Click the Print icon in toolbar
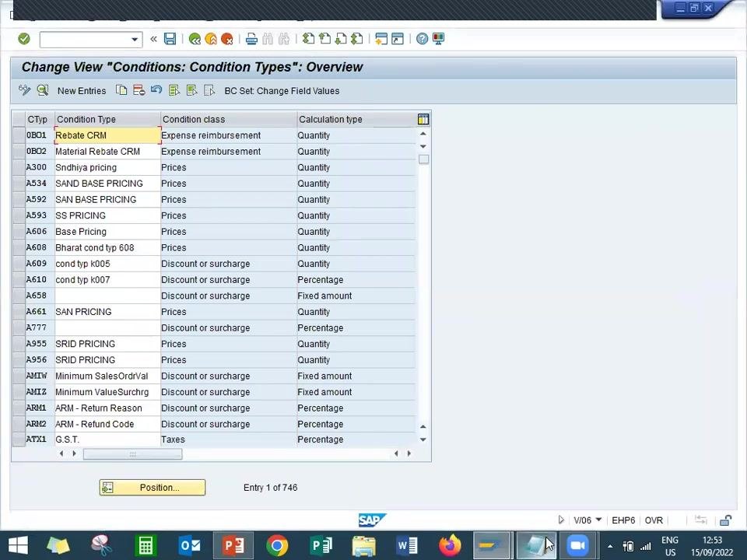 click(x=251, y=39)
